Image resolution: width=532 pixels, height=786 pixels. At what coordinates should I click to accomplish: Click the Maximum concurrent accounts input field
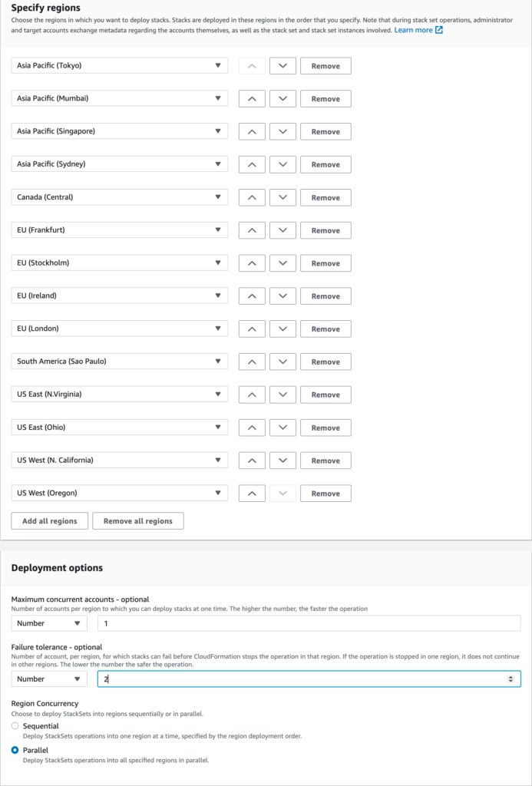[309, 623]
